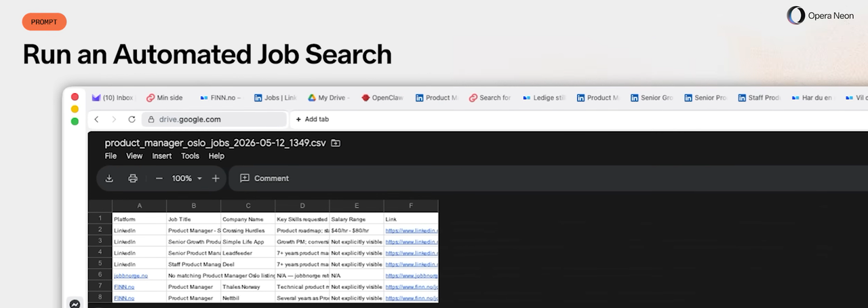Print the spreadsheet using printer icon
This screenshot has width=868, height=308.
click(x=133, y=178)
